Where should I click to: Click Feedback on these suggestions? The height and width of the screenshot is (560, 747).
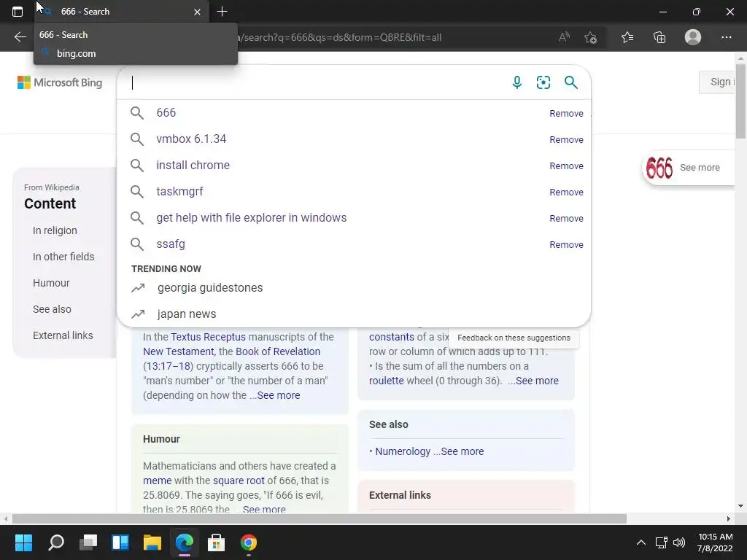(514, 338)
